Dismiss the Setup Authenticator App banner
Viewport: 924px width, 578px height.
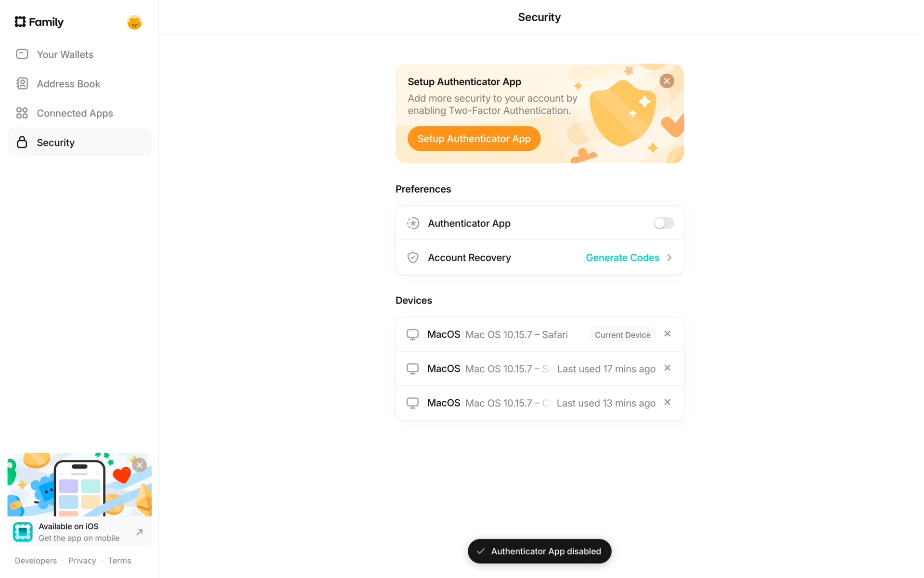tap(667, 81)
